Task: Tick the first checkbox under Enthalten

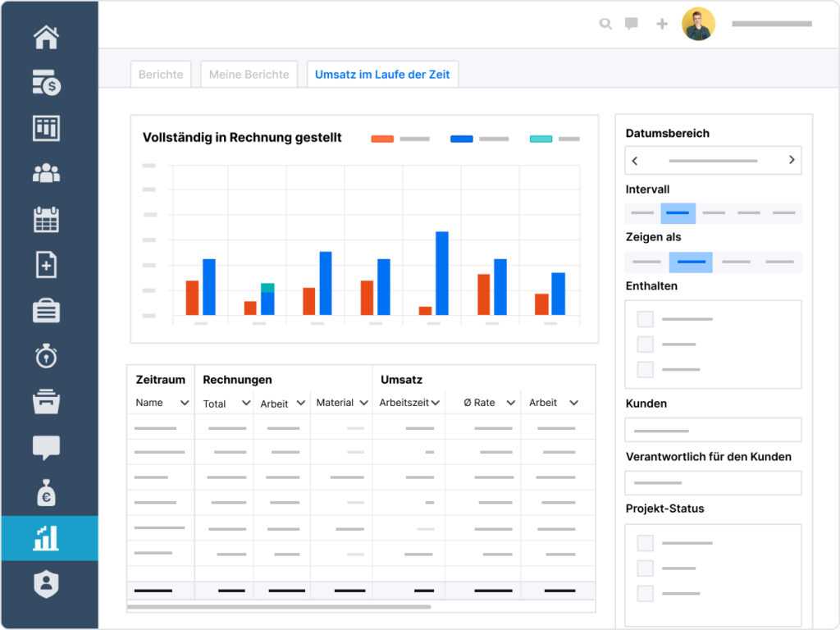Action: pos(646,319)
